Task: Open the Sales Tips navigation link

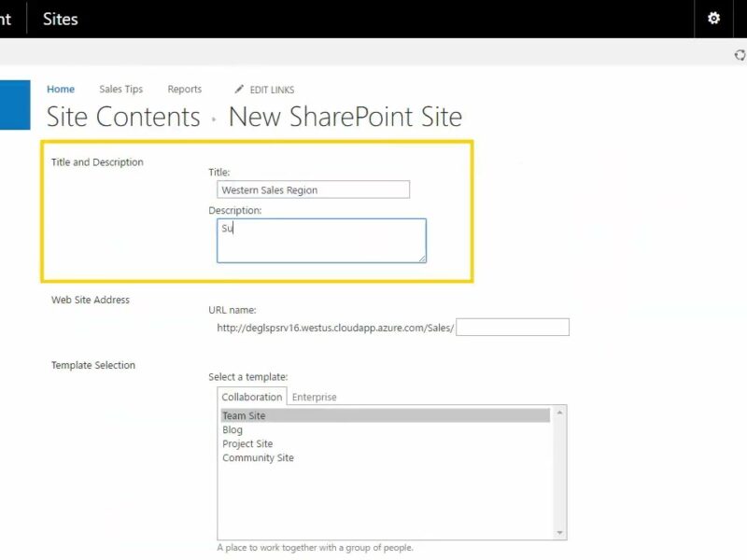Action: pos(121,90)
